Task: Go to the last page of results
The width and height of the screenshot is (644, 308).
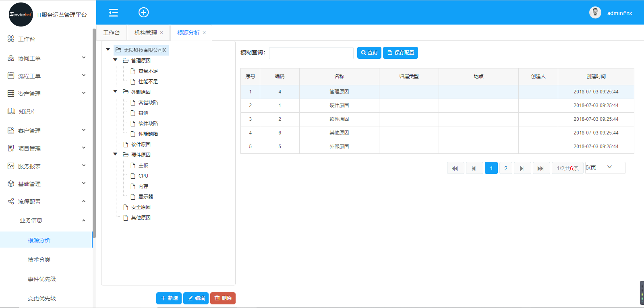Action: [541, 168]
